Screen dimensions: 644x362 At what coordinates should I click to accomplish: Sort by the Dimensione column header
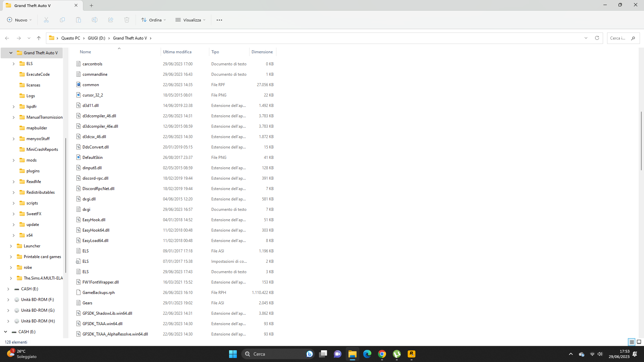262,52
